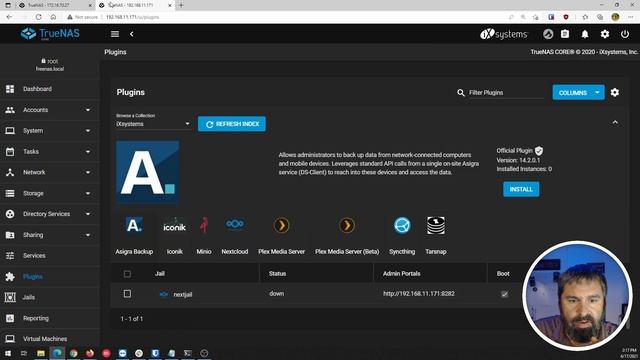Open settings gear in top bar
The image size is (640, 360).
pos(605,34)
